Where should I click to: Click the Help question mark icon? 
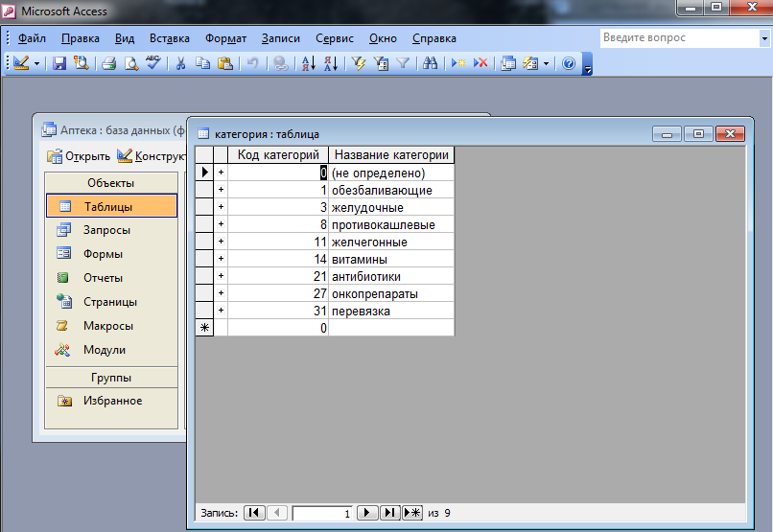[x=569, y=63]
